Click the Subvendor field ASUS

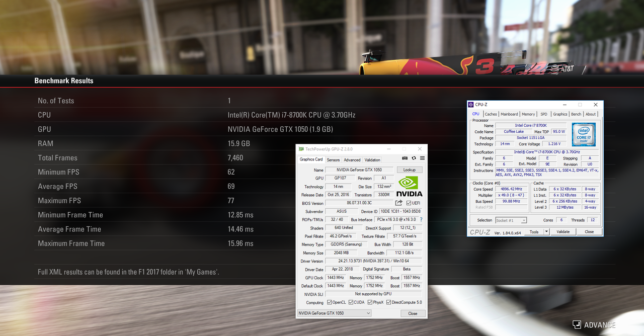tap(341, 211)
